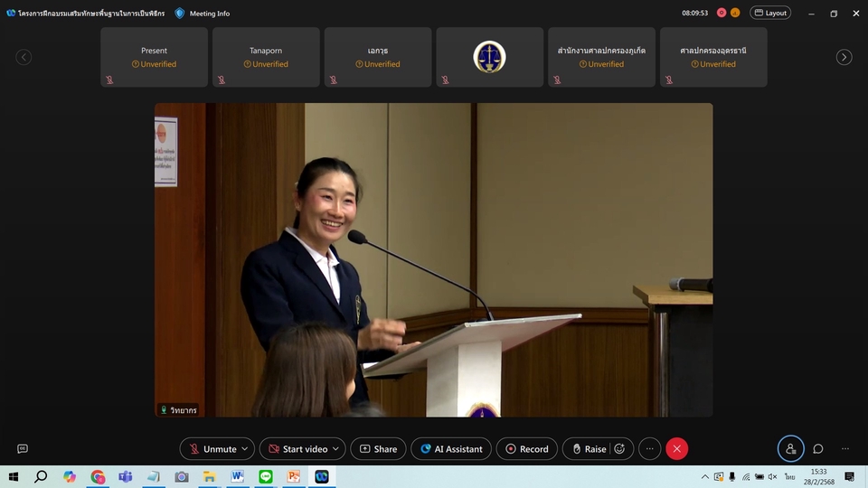
Task: Open the LINE app in the taskbar
Action: 265,476
